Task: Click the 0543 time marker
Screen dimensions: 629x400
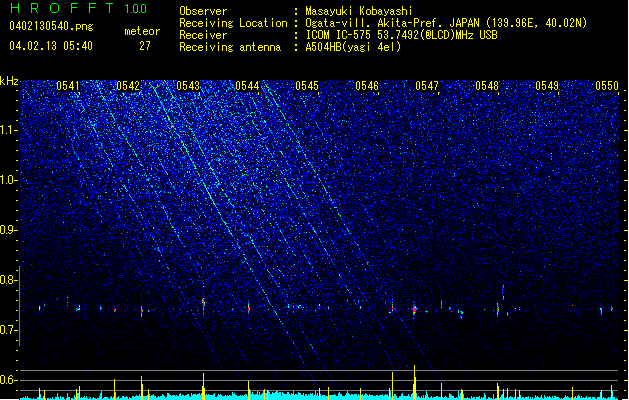Action: pos(188,86)
